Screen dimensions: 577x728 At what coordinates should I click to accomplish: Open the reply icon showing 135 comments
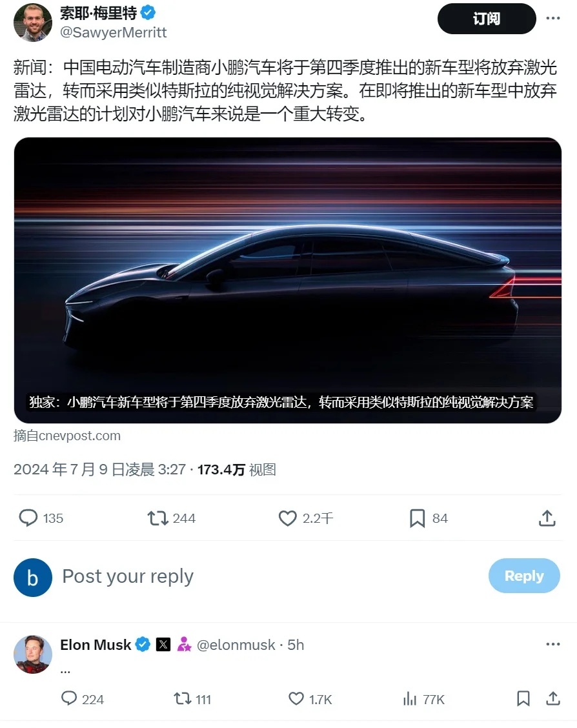(x=28, y=518)
